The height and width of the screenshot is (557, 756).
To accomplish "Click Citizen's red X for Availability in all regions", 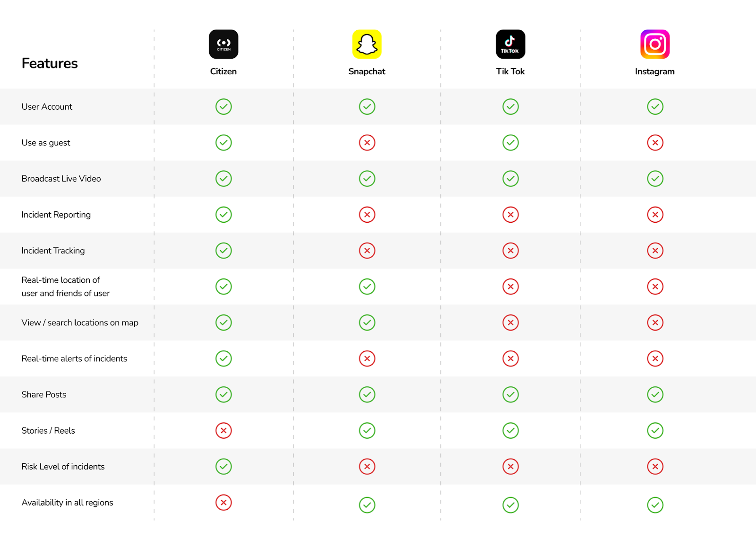I will (223, 503).
